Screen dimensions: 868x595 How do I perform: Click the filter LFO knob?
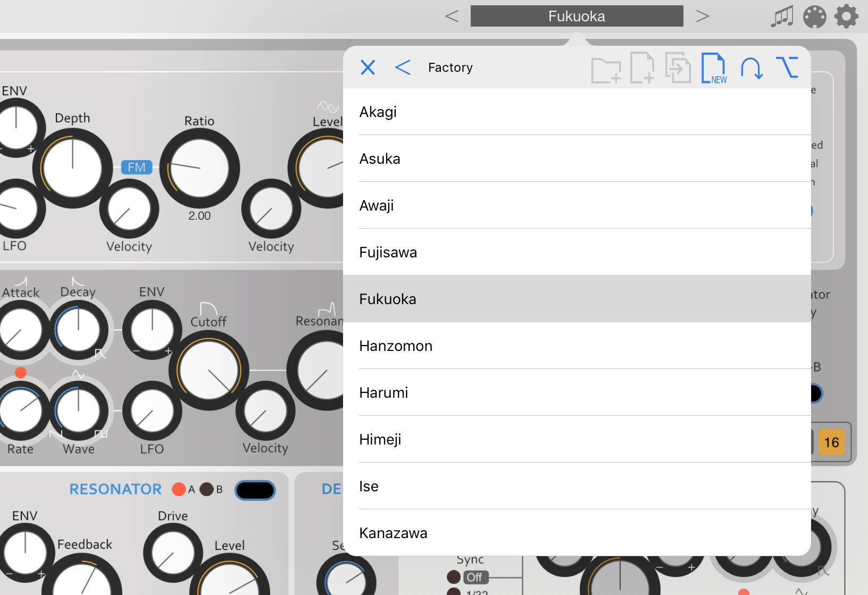[x=152, y=411]
